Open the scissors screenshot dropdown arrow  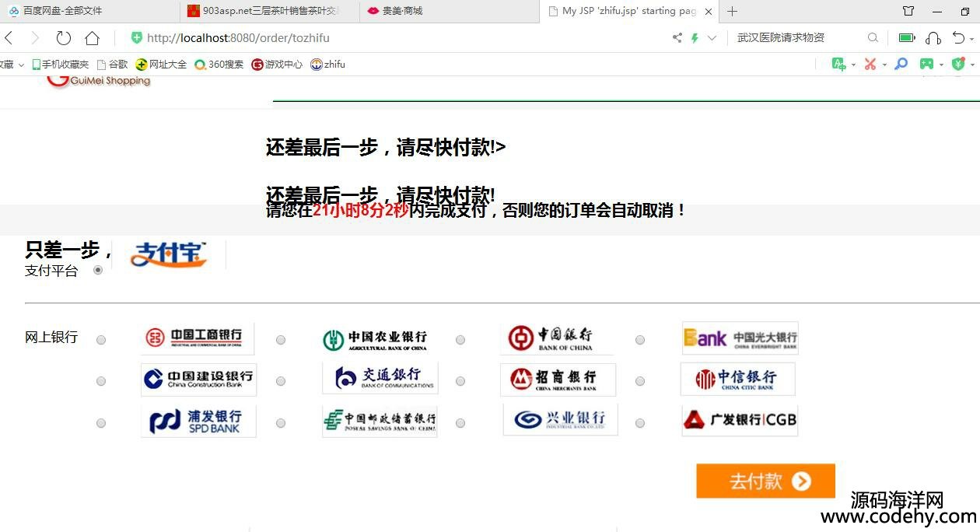point(884,65)
